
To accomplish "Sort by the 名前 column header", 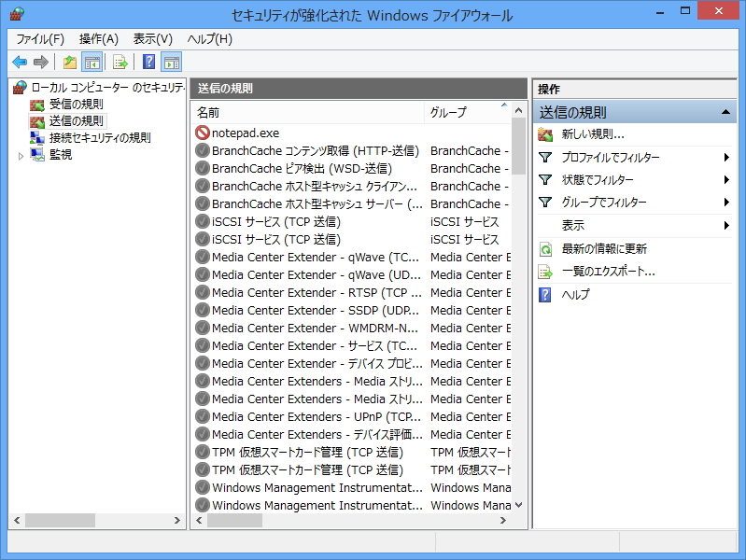I will coord(307,112).
